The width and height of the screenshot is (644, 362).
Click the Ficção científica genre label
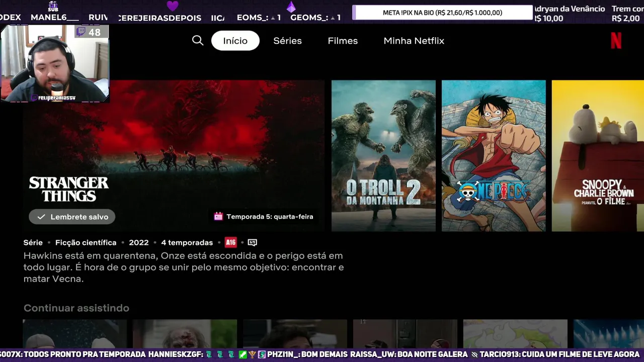(x=86, y=242)
